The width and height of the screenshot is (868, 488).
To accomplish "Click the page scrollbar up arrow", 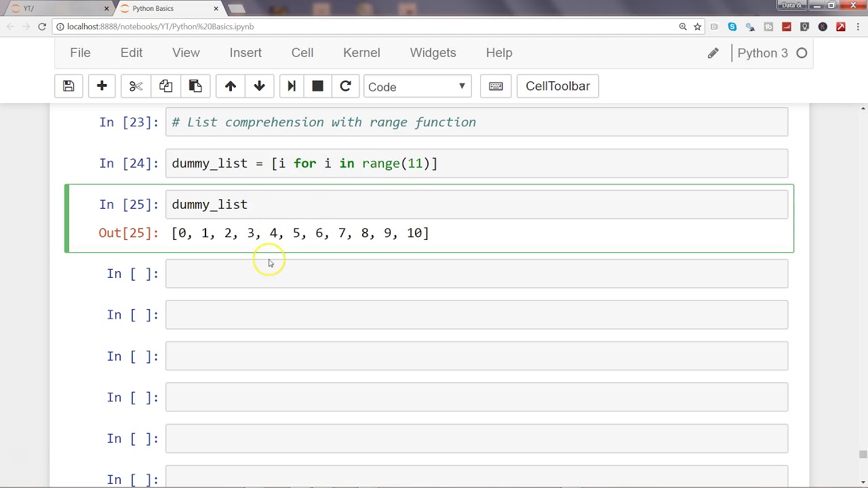I will (863, 108).
